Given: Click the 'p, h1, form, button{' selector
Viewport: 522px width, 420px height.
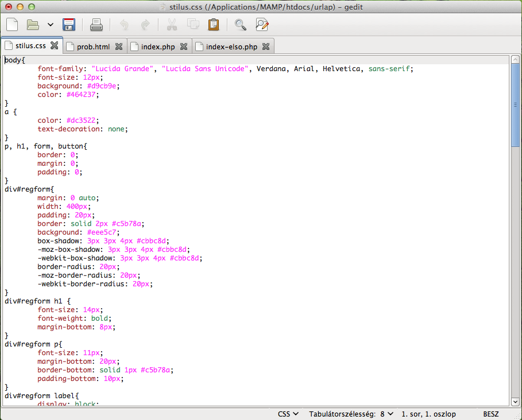Looking at the screenshot, I should (46, 146).
